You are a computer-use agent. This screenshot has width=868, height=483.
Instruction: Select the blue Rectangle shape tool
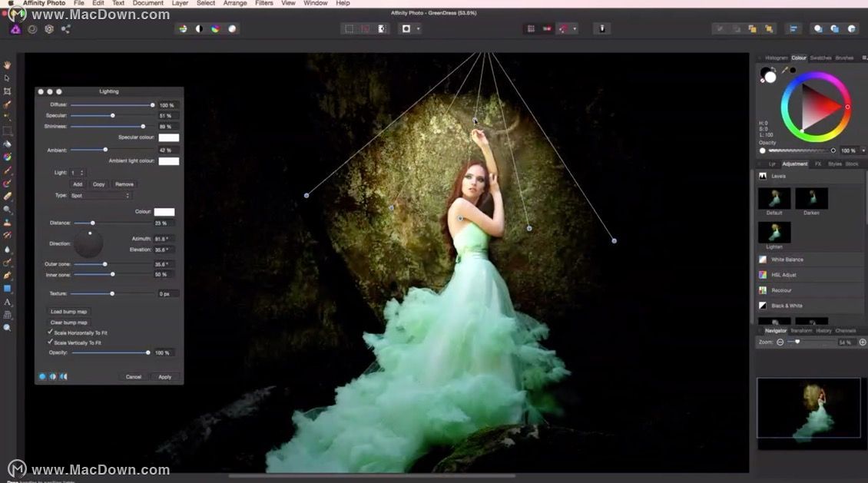7,289
